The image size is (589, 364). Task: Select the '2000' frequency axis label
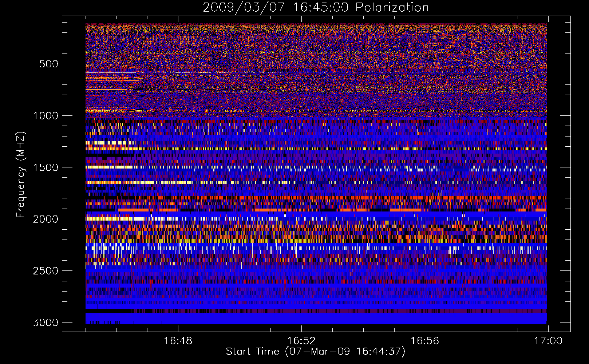click(46, 219)
